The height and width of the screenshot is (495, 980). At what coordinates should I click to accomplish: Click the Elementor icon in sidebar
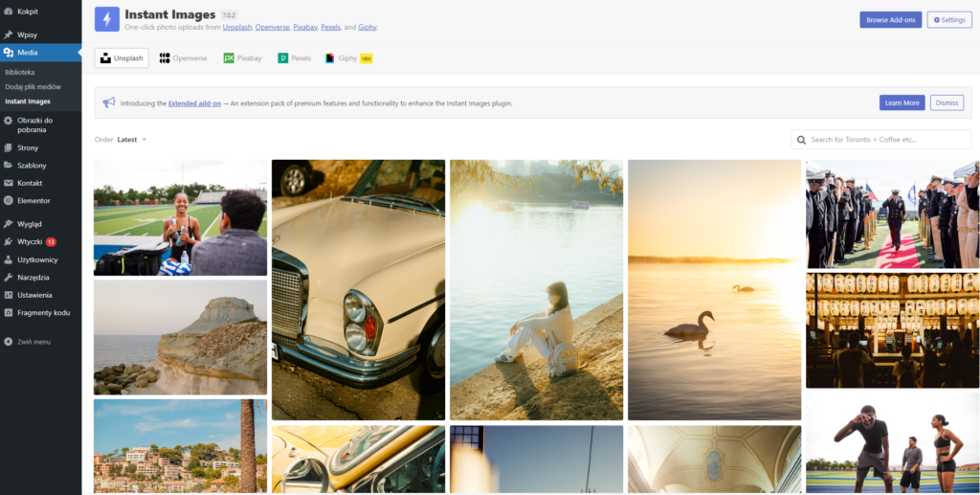9,201
